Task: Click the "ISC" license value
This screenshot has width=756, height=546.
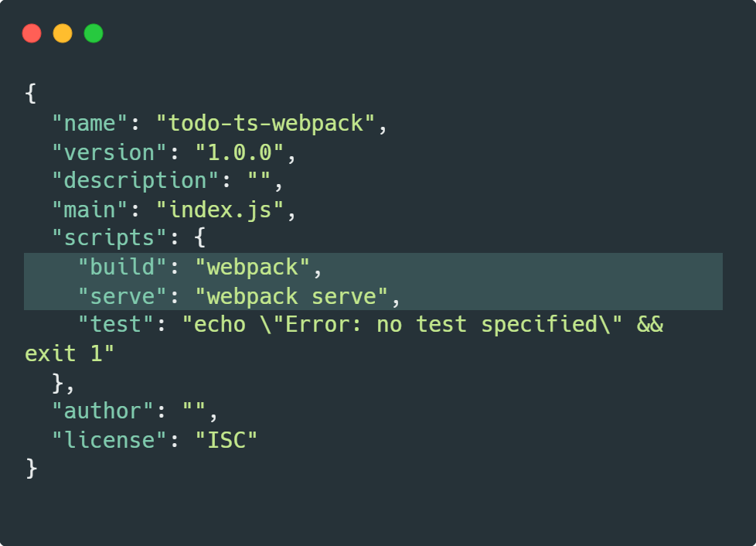Action: [226, 440]
